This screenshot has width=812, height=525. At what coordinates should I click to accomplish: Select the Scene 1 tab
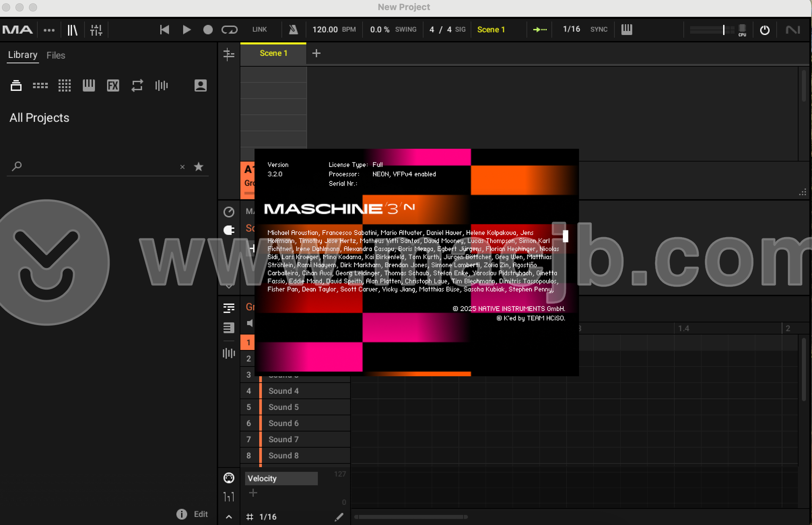coord(273,53)
